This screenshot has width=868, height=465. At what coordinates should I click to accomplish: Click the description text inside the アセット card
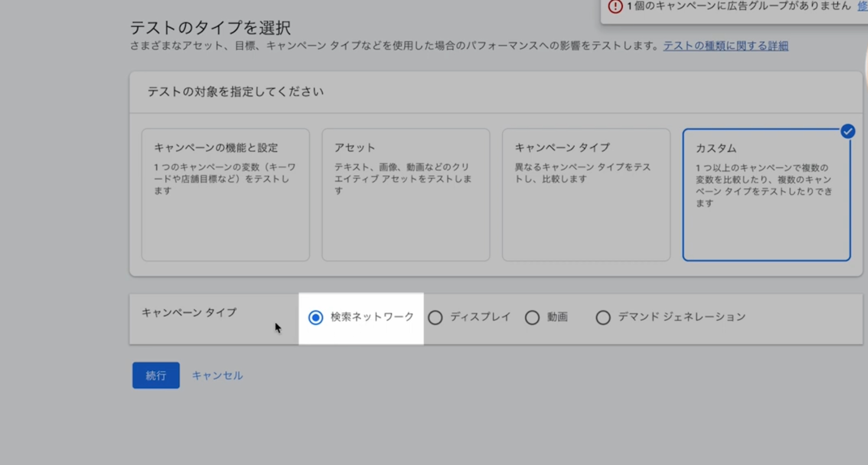pos(403,179)
